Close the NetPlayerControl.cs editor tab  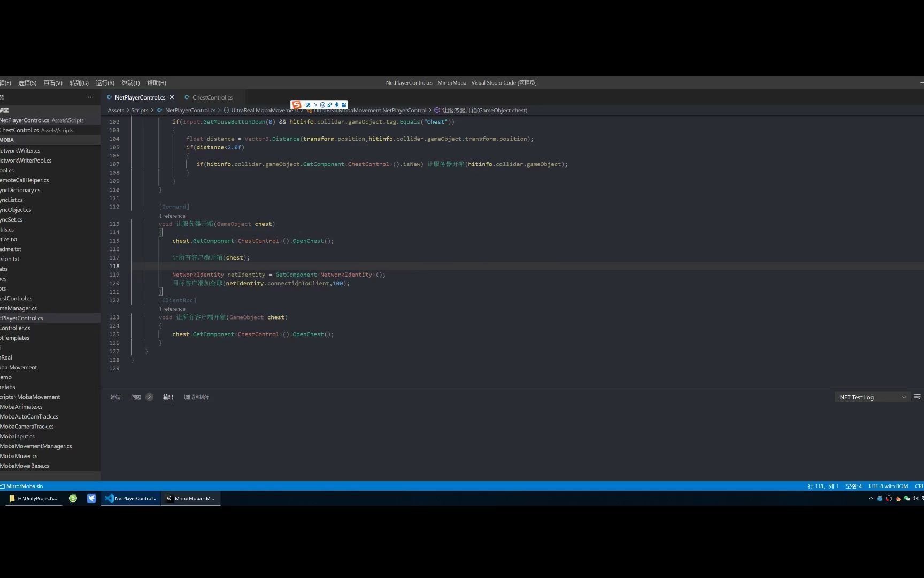[172, 97]
